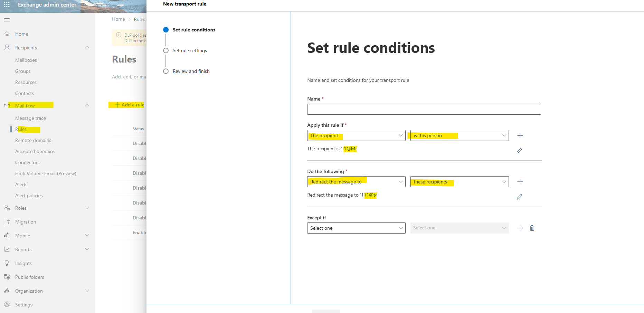Follow the Home breadcrumb link

119,19
